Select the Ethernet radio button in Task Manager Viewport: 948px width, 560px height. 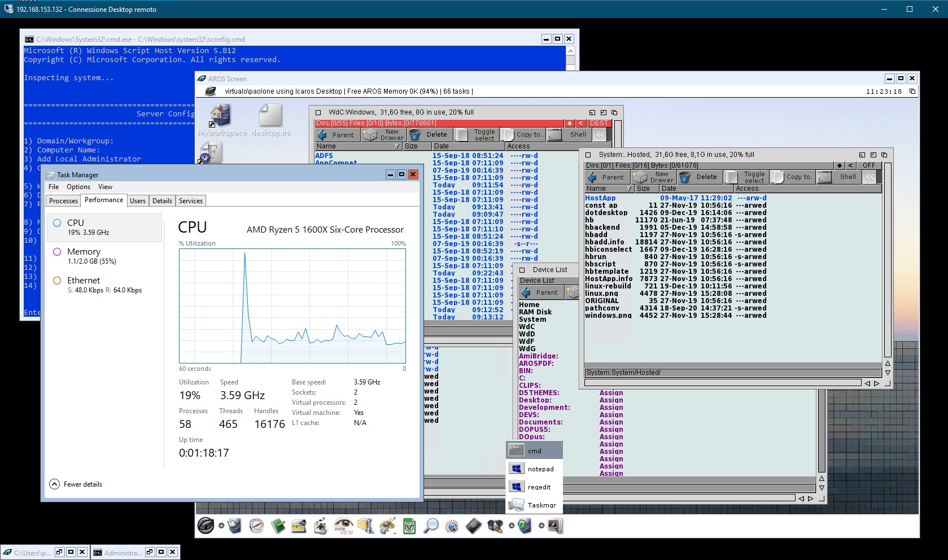coord(57,280)
